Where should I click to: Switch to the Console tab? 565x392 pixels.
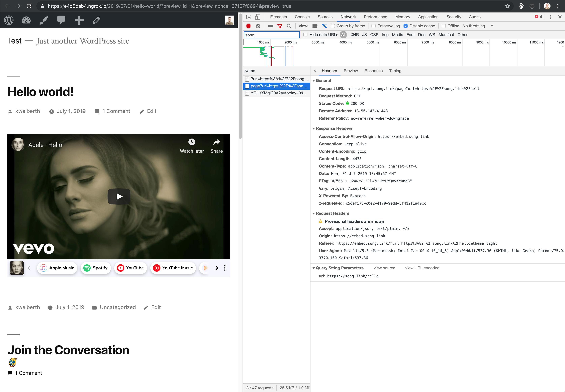pyautogui.click(x=302, y=17)
